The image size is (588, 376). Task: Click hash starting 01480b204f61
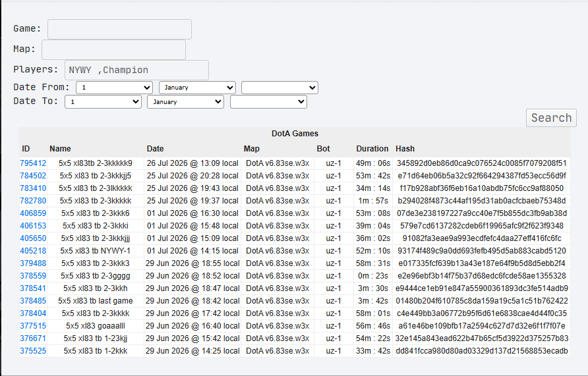click(x=482, y=301)
